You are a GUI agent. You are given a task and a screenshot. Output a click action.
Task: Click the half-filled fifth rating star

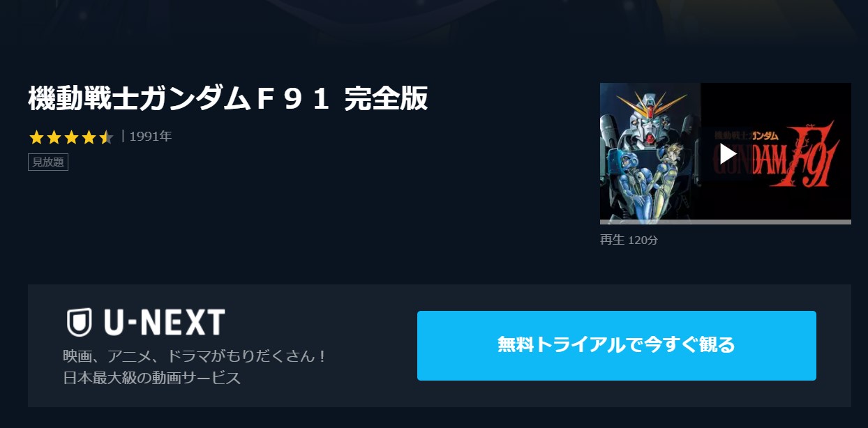105,137
